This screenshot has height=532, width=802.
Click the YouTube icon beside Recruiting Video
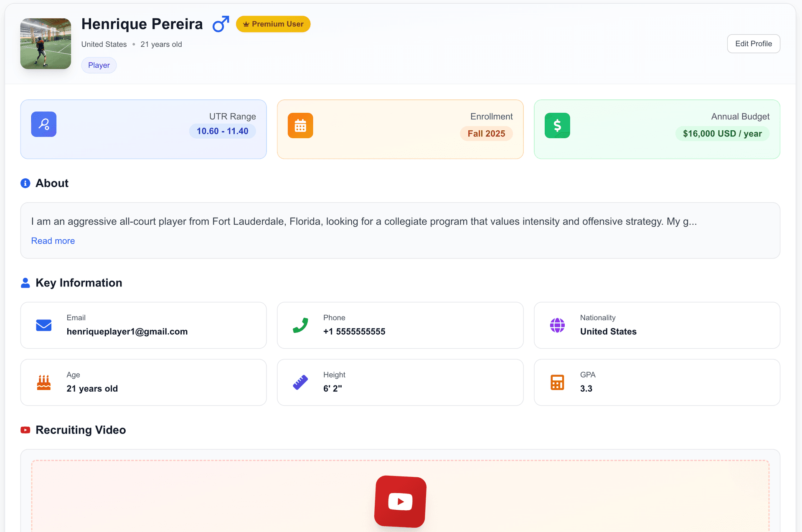pos(25,430)
